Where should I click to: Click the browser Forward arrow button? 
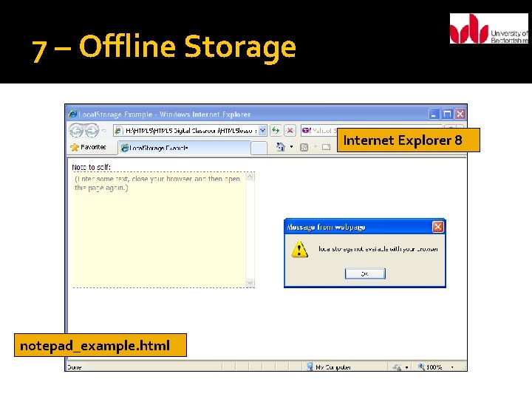[92, 130]
